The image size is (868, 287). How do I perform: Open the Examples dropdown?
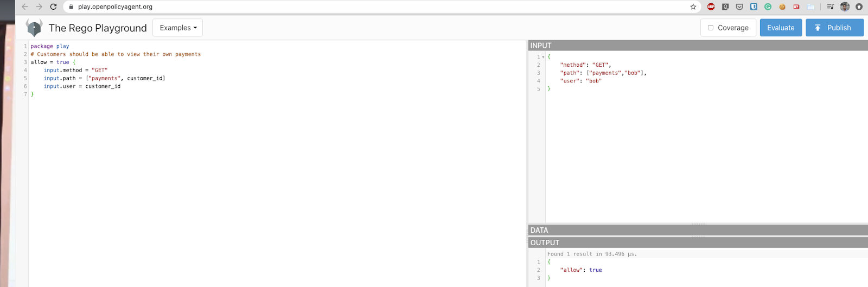click(x=177, y=28)
